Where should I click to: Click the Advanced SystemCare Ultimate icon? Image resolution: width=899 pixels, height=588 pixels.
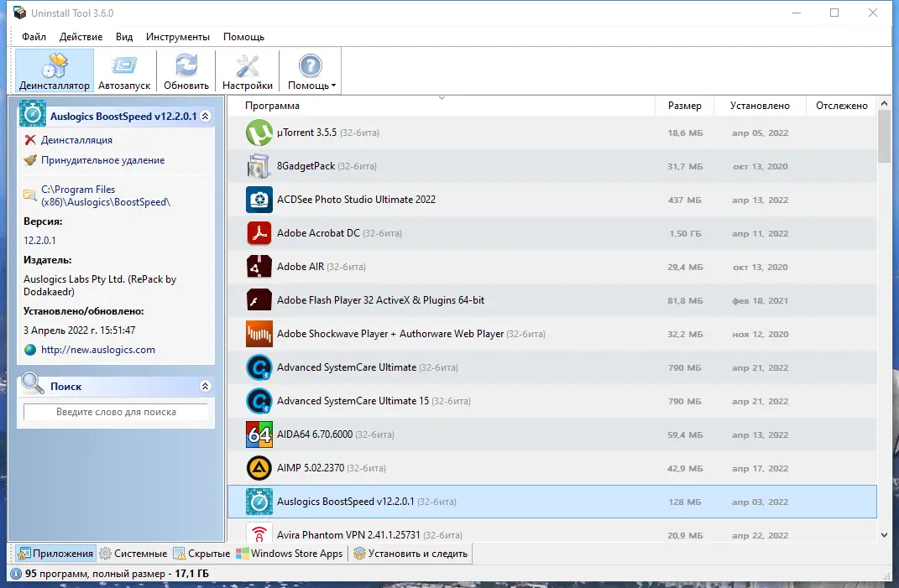tap(259, 367)
